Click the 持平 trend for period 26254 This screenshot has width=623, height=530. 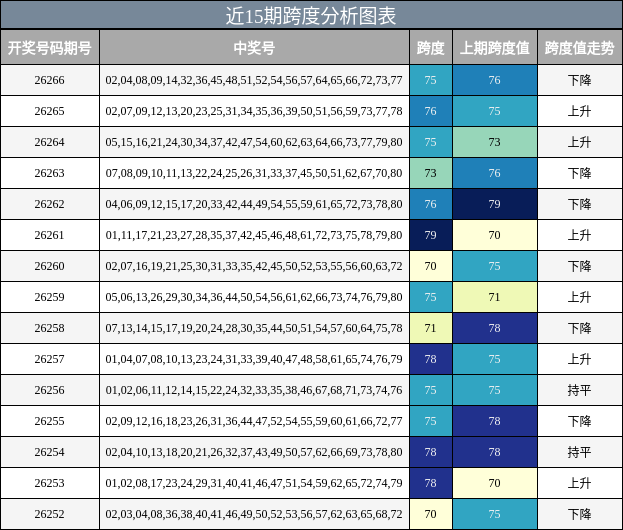coord(579,452)
